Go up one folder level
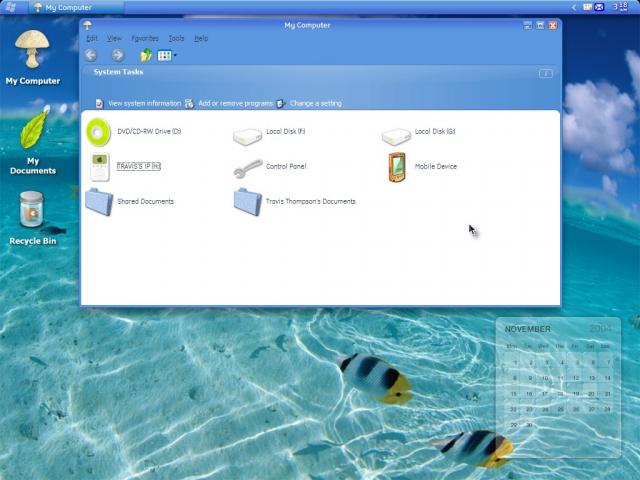This screenshot has height=480, width=640. coord(146,55)
